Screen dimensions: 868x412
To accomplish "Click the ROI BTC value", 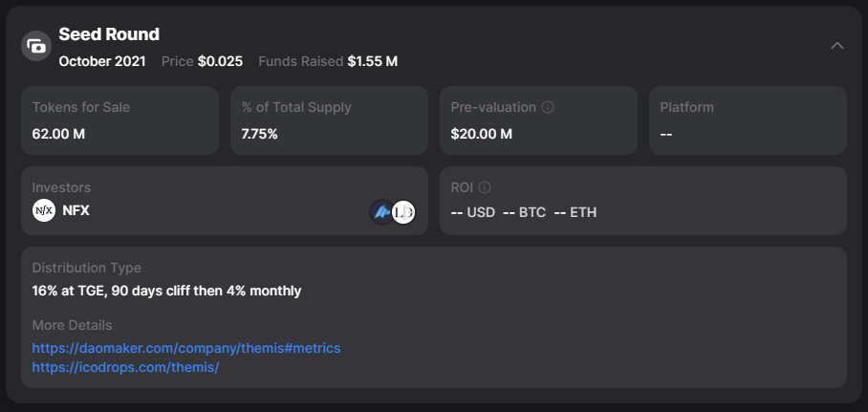I will pyautogui.click(x=524, y=212).
